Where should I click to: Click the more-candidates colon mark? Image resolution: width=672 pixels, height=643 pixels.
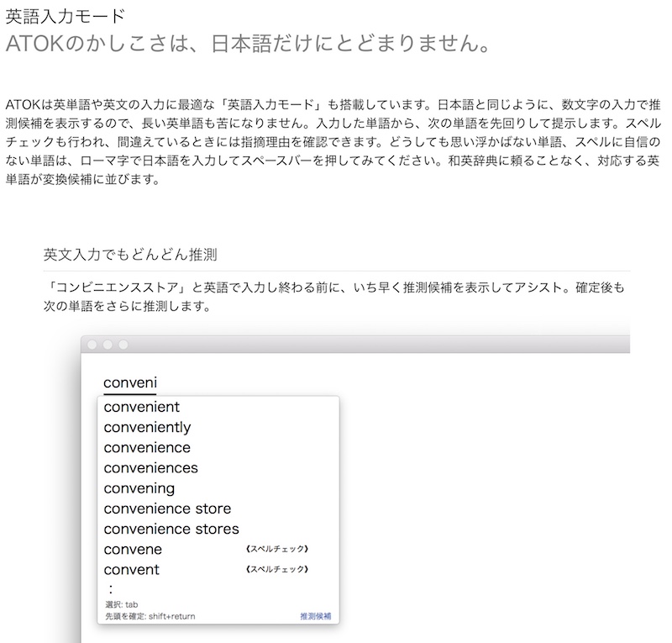(111, 588)
